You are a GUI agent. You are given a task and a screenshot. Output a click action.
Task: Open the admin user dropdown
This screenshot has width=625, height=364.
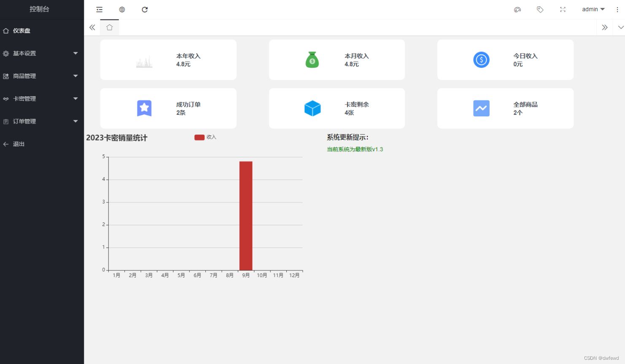pyautogui.click(x=593, y=9)
